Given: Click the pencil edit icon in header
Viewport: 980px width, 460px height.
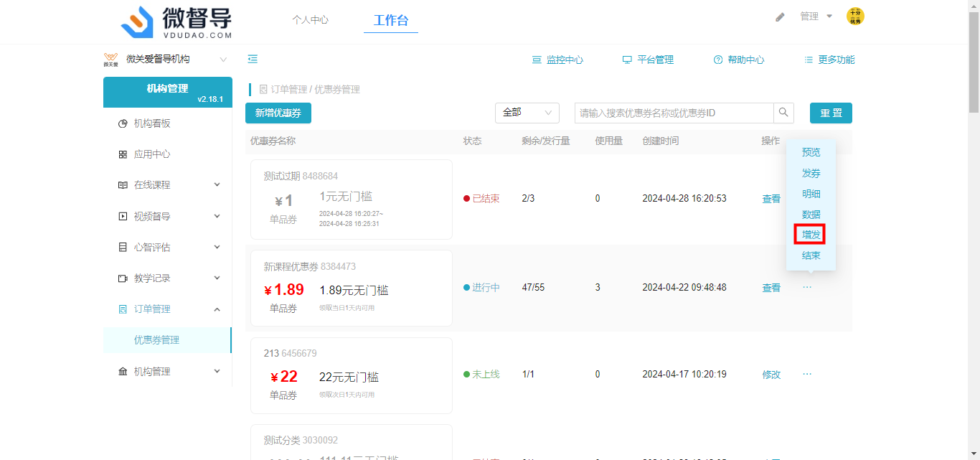Looking at the screenshot, I should coord(781,17).
